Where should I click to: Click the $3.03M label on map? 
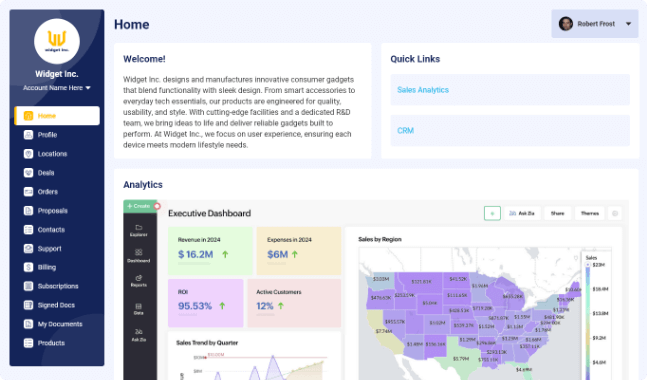(380, 279)
